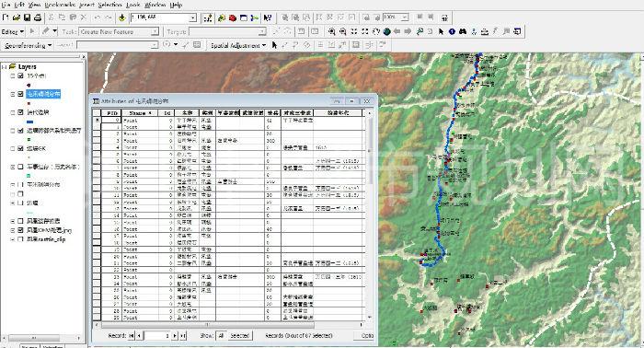Screen dimensions: 644x348
Task: Click the record number input field
Action: click(157, 336)
